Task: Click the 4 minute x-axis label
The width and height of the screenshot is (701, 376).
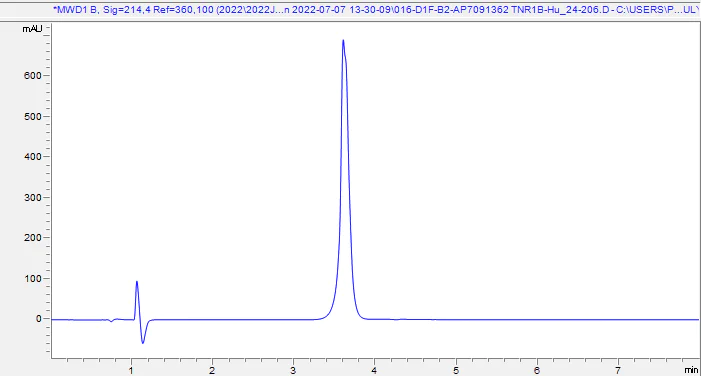Action: [x=374, y=370]
